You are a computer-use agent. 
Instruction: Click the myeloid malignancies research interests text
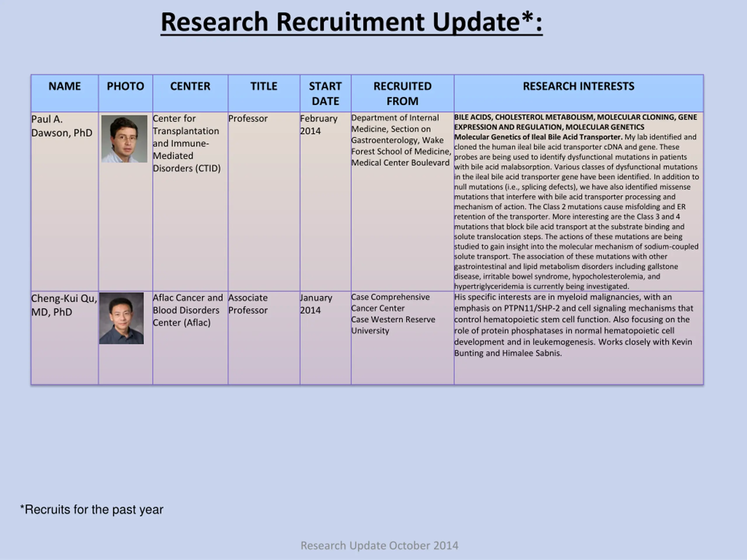[573, 325]
